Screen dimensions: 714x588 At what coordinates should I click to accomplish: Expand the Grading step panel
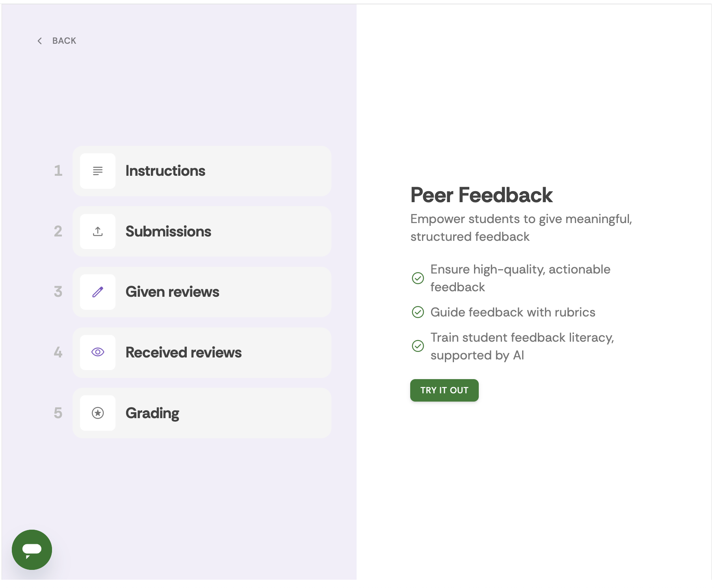tap(202, 413)
